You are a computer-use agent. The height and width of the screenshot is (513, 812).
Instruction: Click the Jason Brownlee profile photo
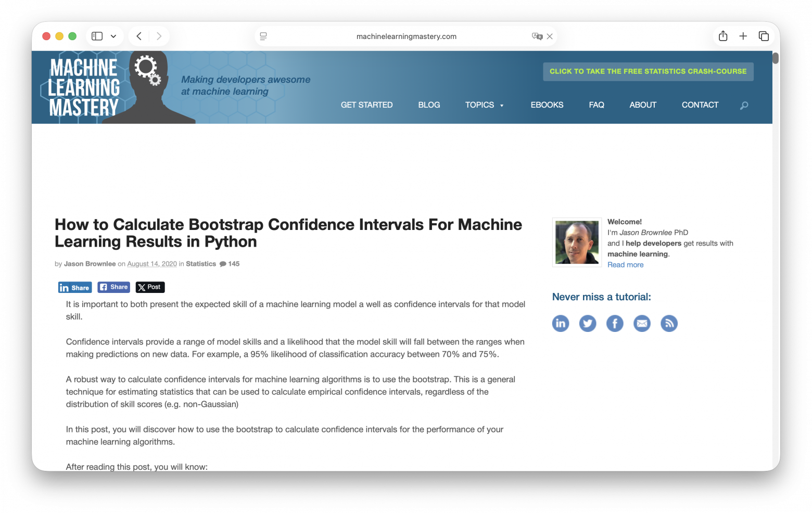click(x=577, y=242)
